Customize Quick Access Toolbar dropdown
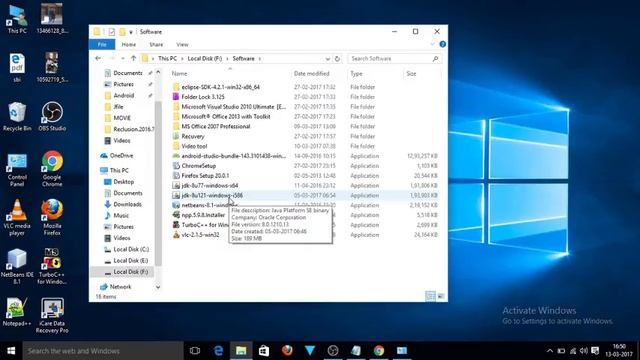 tap(131, 32)
